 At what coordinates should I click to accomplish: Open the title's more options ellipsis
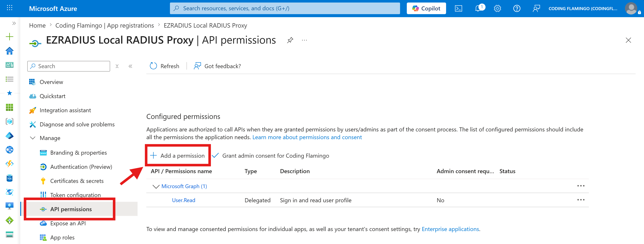click(304, 40)
